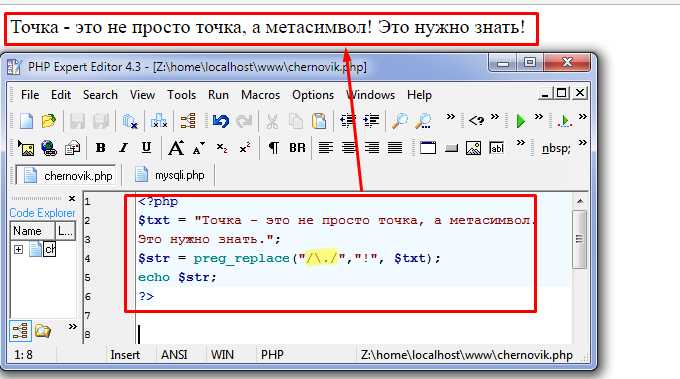Close the current file via toolbar icon

click(x=130, y=121)
